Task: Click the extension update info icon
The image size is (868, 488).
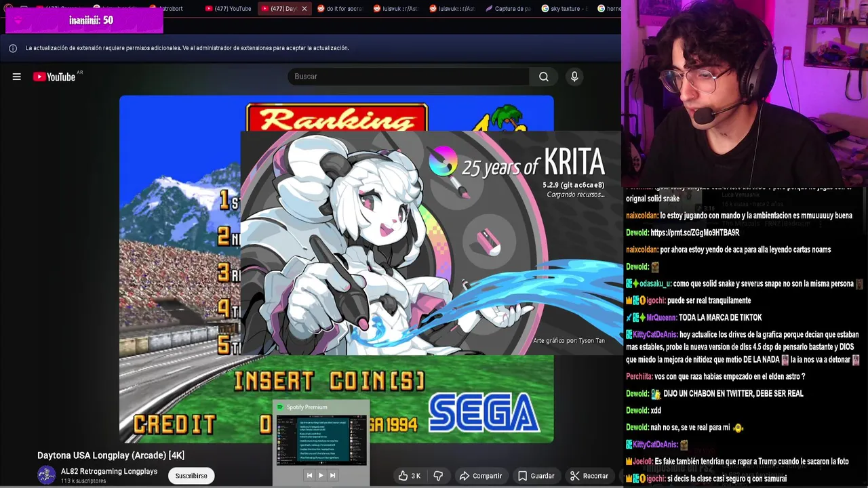Action: [x=12, y=48]
